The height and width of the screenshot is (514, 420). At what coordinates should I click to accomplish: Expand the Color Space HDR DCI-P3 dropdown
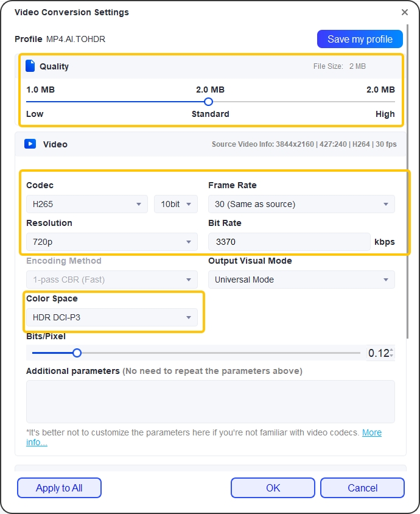[x=112, y=317]
